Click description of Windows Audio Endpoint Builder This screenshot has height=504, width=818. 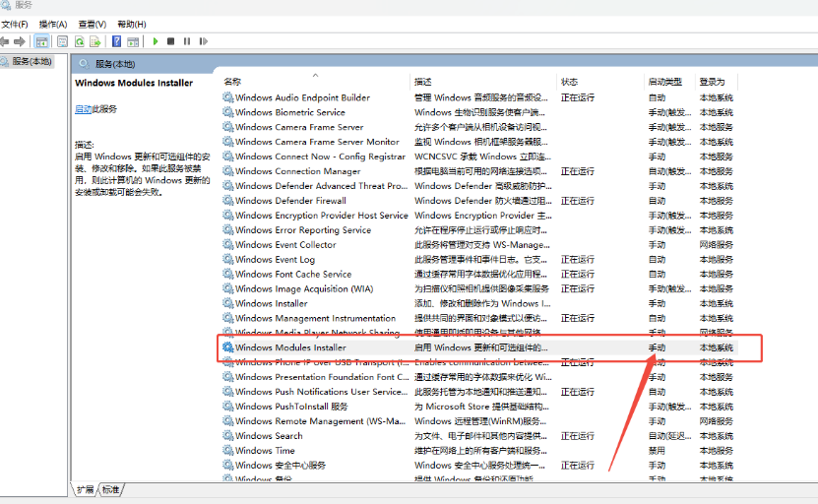[481, 97]
